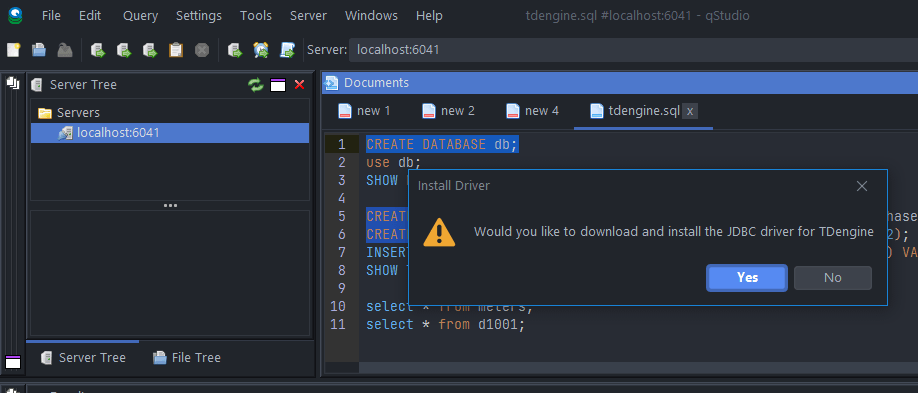Image resolution: width=918 pixels, height=393 pixels.
Task: Click line number 4 in the editor gutter
Action: [x=342, y=198]
